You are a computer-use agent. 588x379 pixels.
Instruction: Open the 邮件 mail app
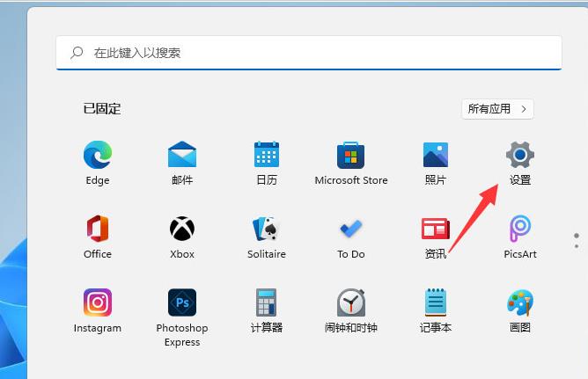(x=182, y=163)
